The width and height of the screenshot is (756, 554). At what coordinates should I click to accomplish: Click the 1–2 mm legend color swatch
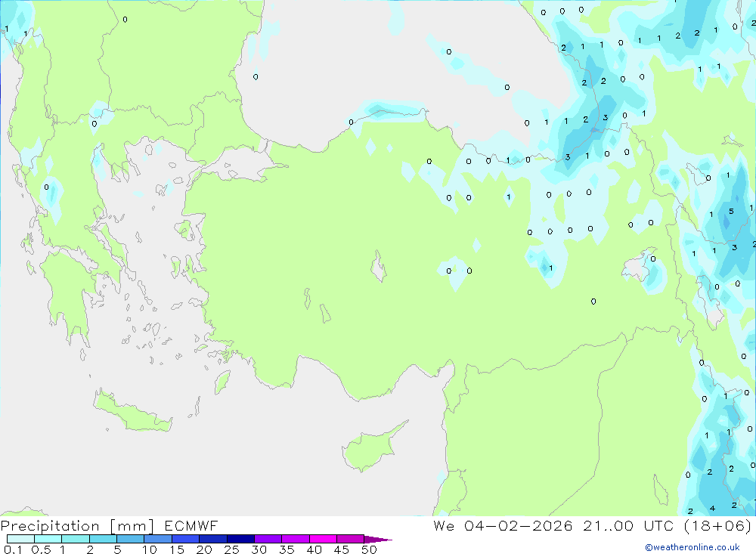tap(75, 539)
